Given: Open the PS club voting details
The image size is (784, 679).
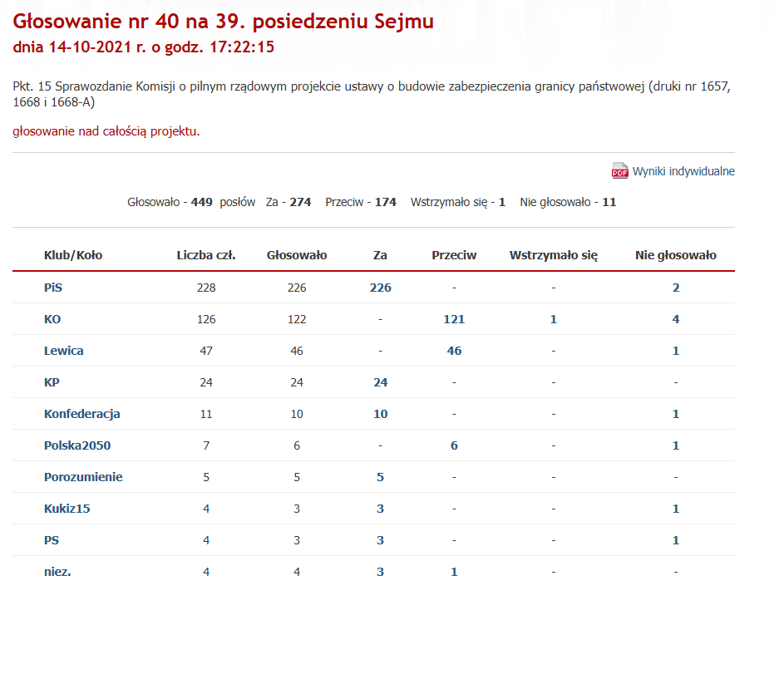Looking at the screenshot, I should point(52,539).
